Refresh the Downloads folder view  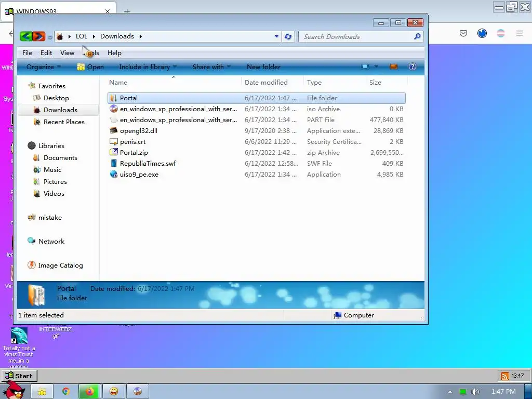288,36
